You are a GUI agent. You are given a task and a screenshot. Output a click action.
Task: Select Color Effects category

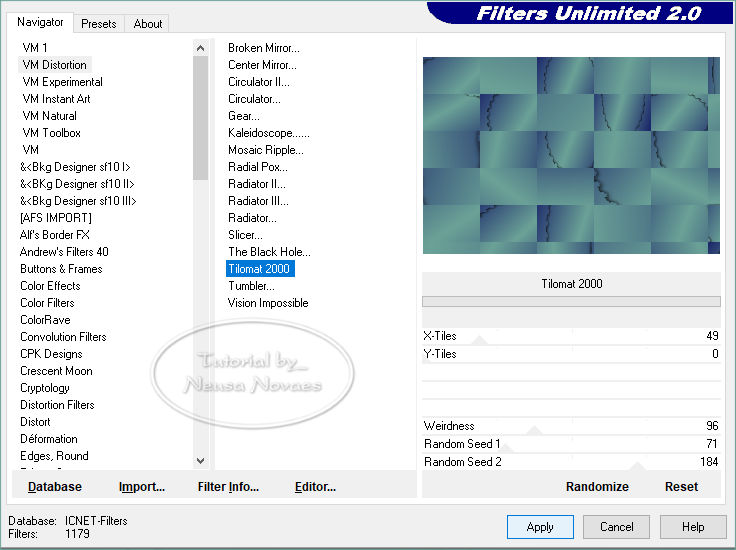click(50, 286)
